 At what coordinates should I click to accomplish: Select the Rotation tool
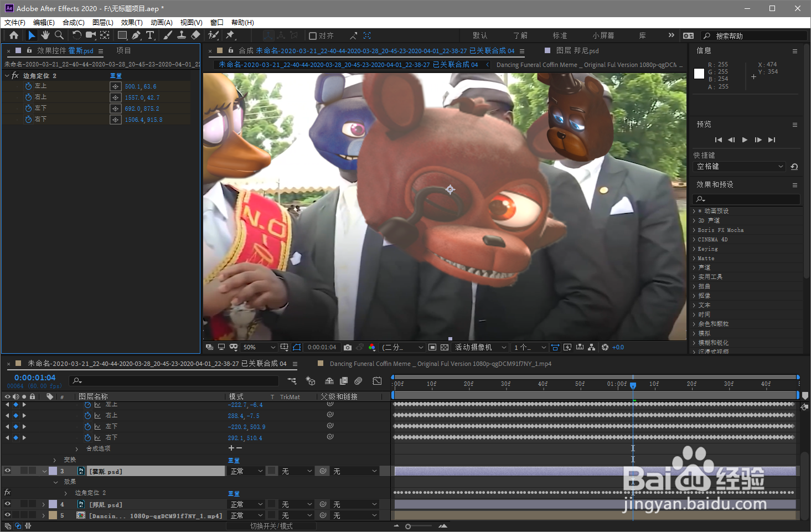76,35
